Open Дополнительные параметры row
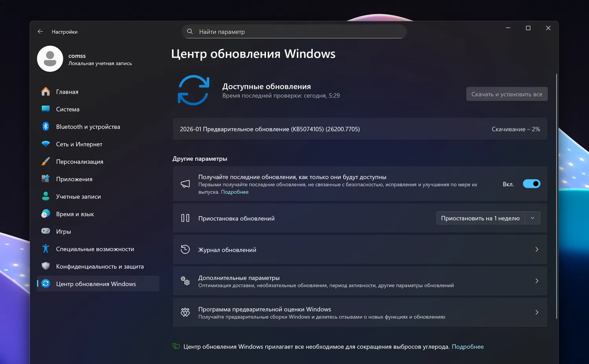This screenshot has height=364, width=589. [x=360, y=281]
